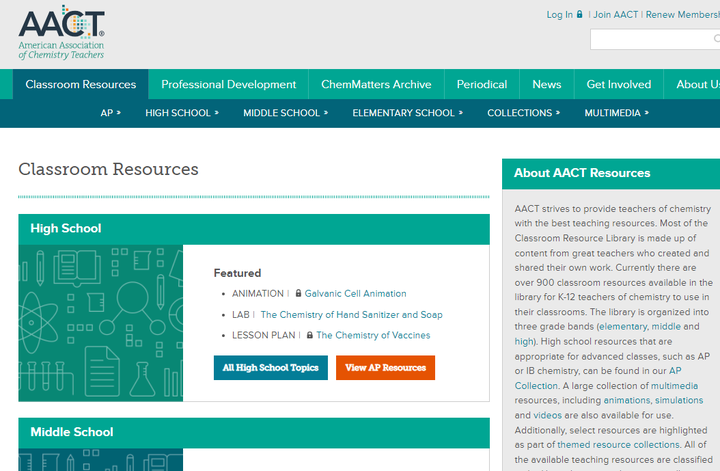
Task: Click the High School chemistry icons image
Action: click(x=101, y=323)
